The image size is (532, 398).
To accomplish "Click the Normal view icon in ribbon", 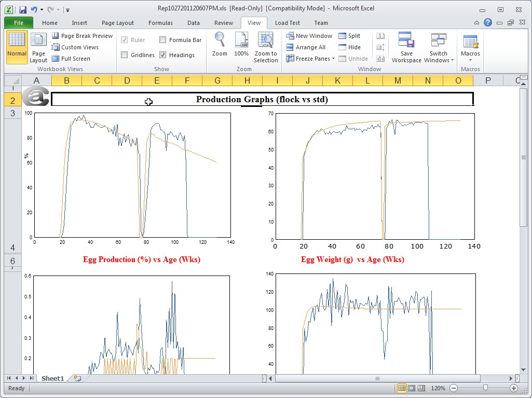I will [x=17, y=47].
